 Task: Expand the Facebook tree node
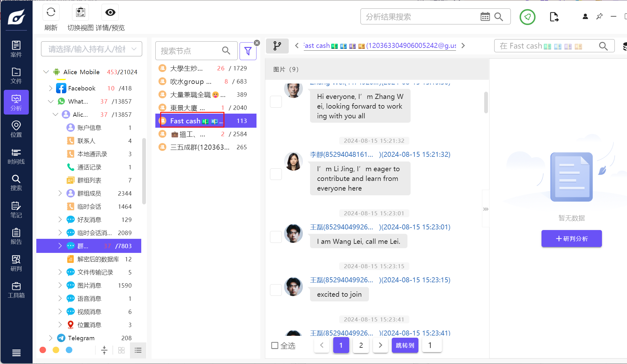click(50, 88)
